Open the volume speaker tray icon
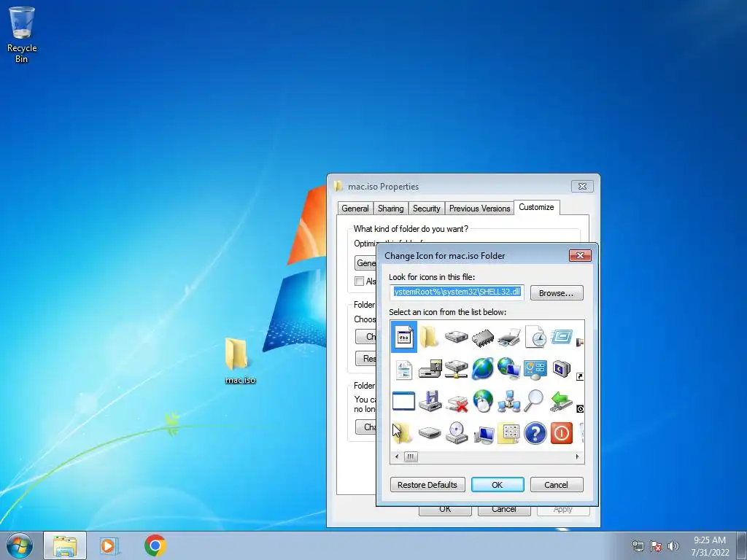The width and height of the screenshot is (747, 560). [x=673, y=546]
